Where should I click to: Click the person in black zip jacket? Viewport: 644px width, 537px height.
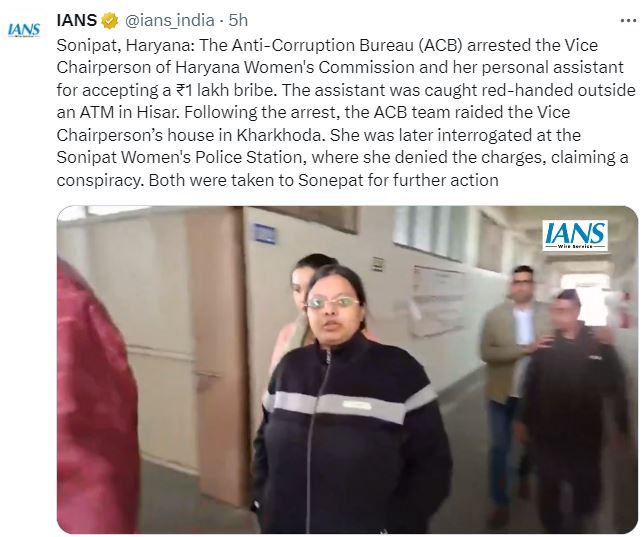(349, 399)
